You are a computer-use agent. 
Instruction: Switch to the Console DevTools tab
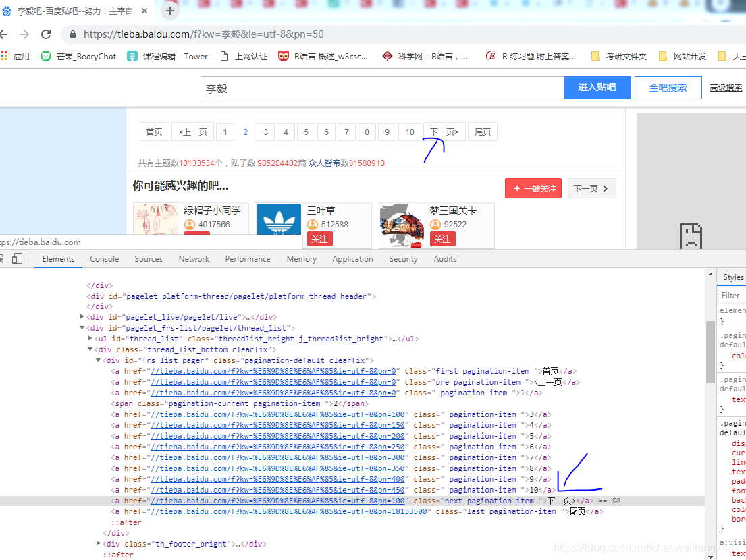(x=104, y=258)
